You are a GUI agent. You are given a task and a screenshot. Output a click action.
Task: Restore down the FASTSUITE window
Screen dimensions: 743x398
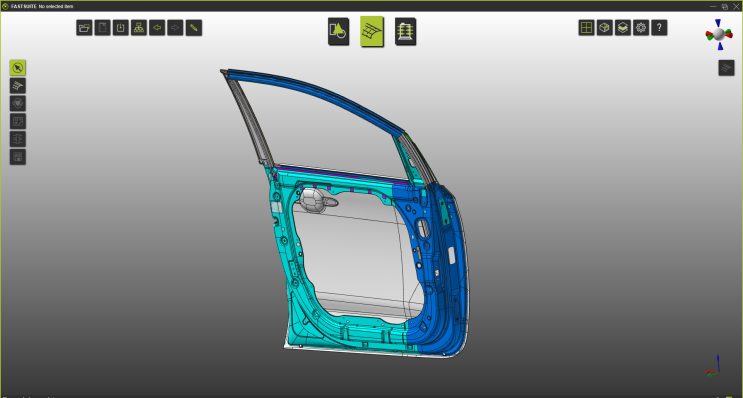pyautogui.click(x=725, y=7)
